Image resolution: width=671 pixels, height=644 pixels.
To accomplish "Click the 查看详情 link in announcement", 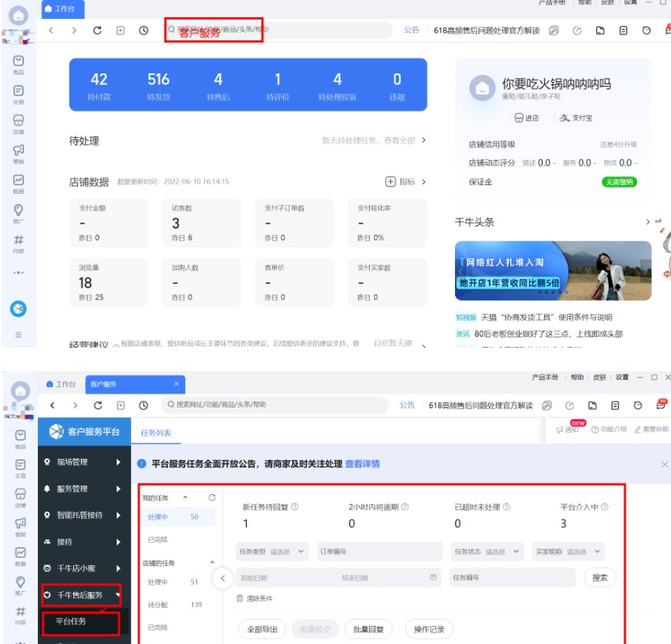I will coord(362,463).
